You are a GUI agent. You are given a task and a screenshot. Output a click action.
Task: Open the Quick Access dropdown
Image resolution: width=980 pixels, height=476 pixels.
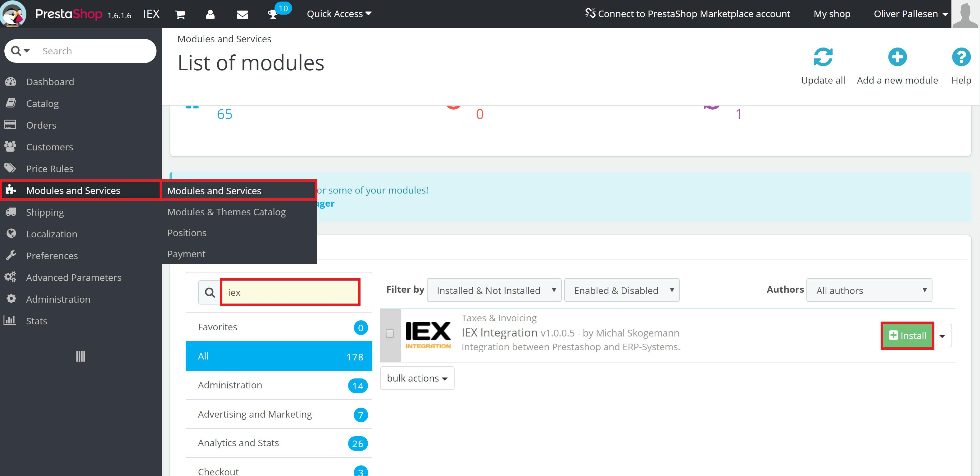point(339,14)
